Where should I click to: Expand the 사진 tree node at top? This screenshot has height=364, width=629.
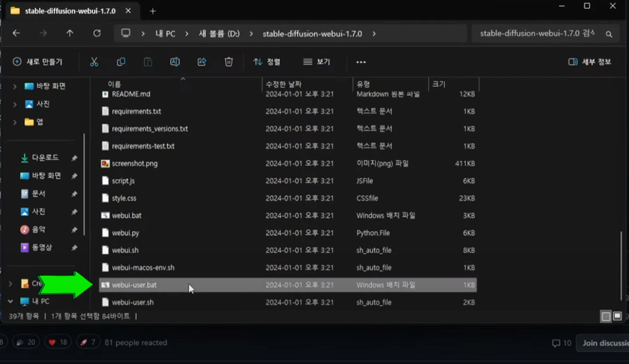(x=14, y=104)
